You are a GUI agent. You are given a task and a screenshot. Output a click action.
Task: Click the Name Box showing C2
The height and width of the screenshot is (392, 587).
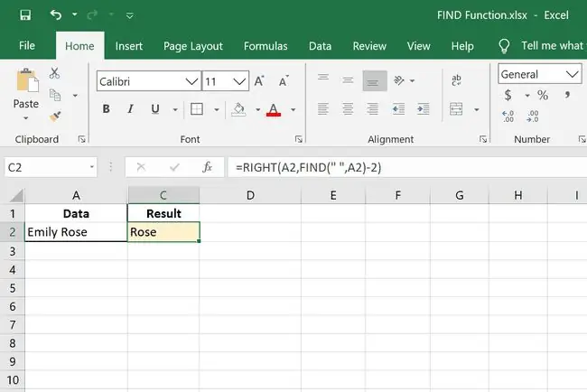coord(51,167)
